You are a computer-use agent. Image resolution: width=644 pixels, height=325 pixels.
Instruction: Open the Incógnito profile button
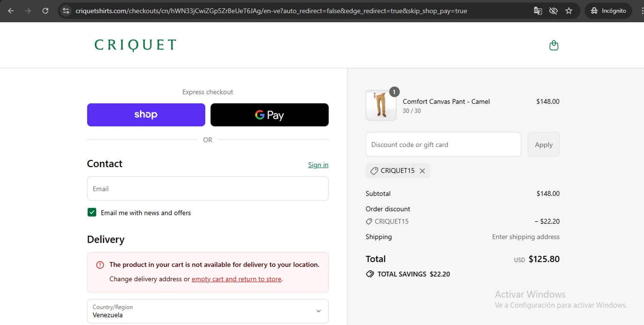608,11
